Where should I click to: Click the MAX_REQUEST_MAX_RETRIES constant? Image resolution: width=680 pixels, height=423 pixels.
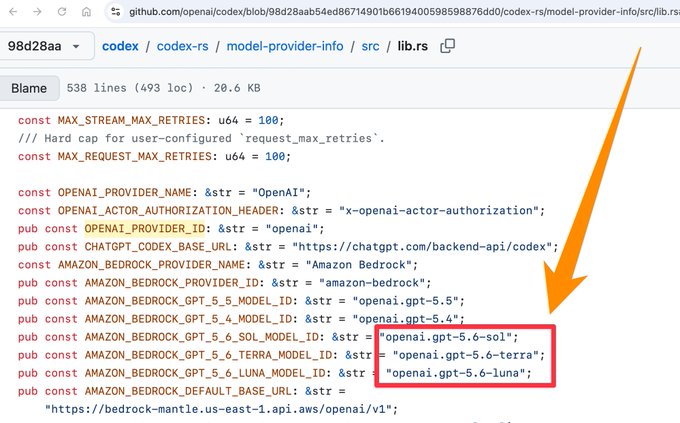(135, 156)
